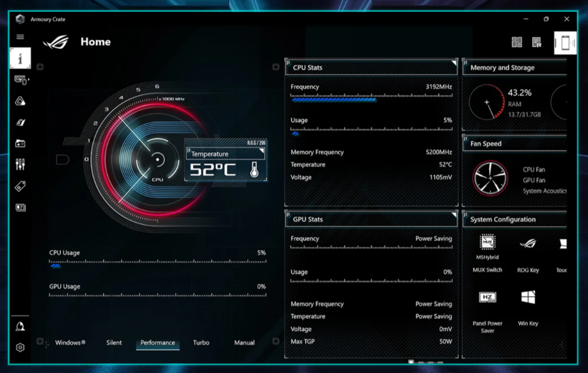Click the page indicator dots below GPU Stats
Viewport: 588px width, 373px height.
pyautogui.click(x=426, y=362)
